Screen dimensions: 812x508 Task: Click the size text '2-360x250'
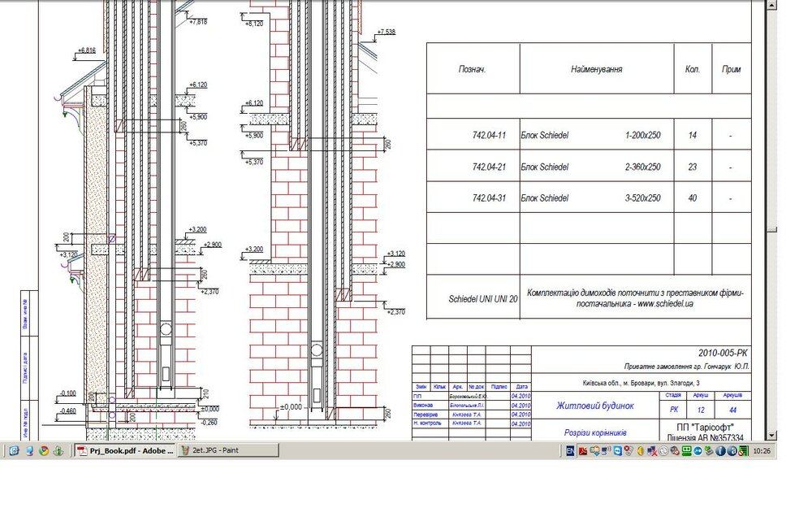pos(642,167)
